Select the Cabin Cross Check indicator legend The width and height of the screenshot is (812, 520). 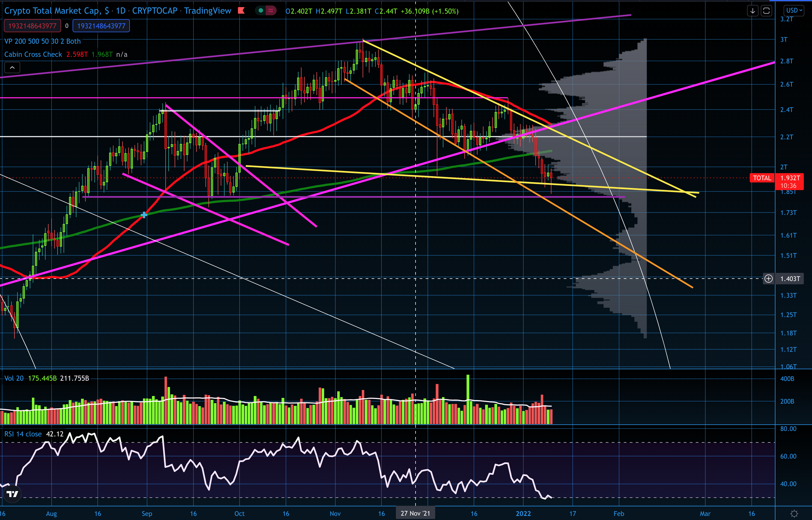(x=33, y=54)
